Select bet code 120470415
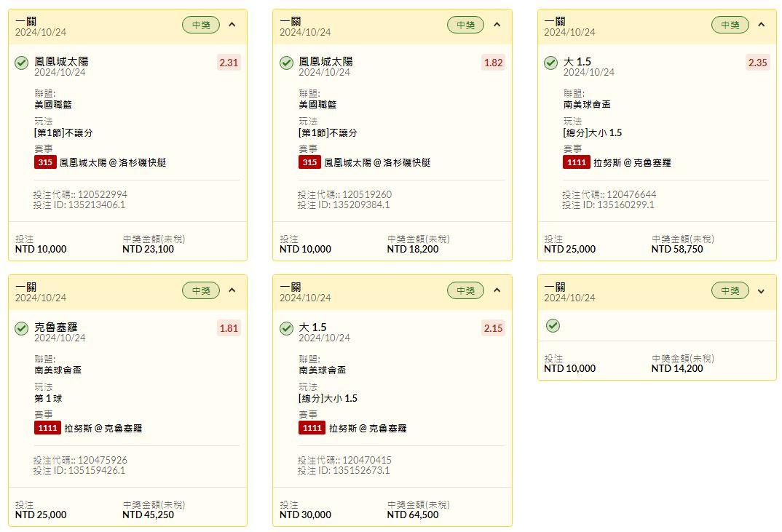 point(367,460)
